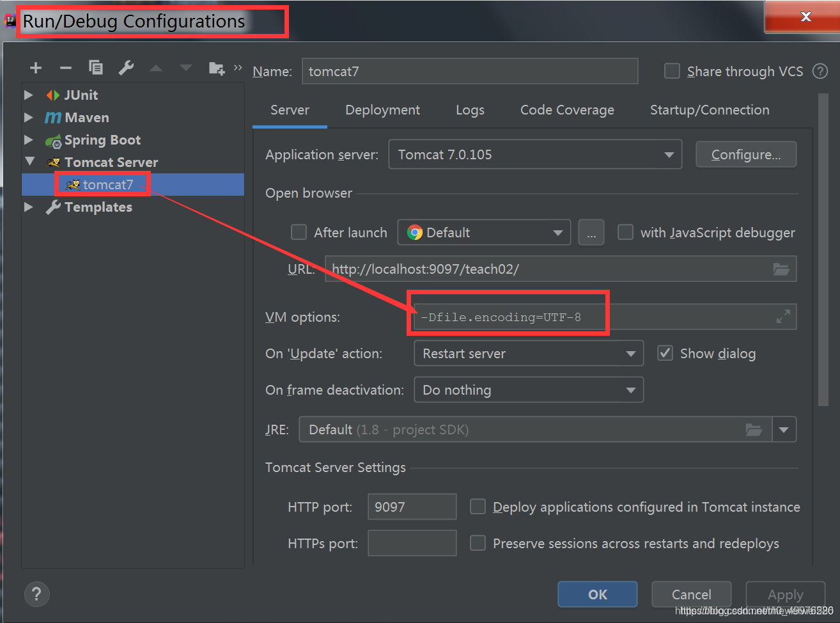Click the Cancel button
This screenshot has height=623, width=840.
point(691,594)
